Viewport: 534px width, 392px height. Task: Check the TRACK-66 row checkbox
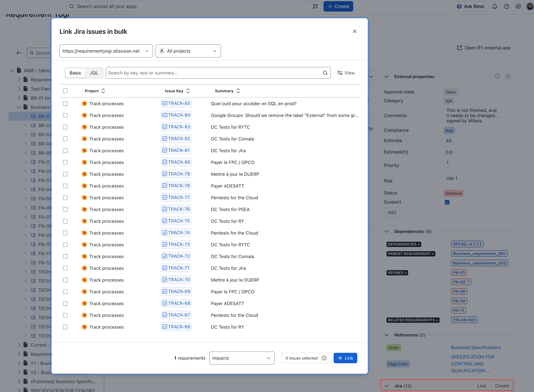point(65,327)
